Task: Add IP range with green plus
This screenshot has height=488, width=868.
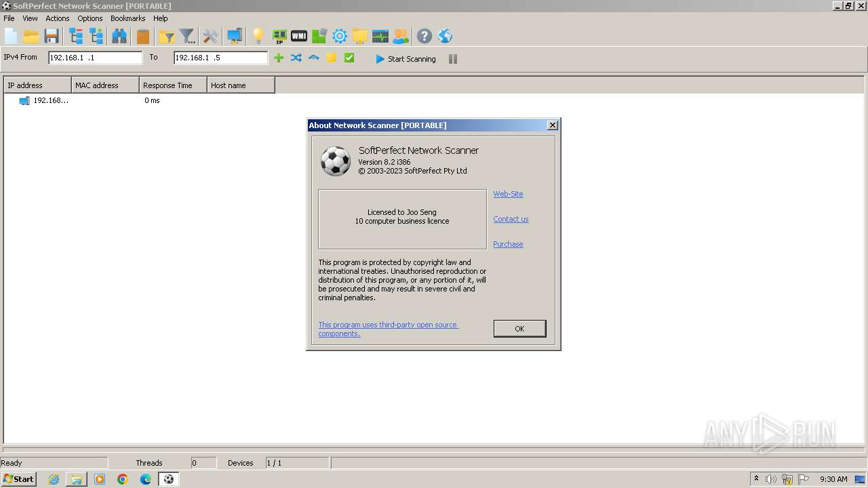Action: click(279, 58)
